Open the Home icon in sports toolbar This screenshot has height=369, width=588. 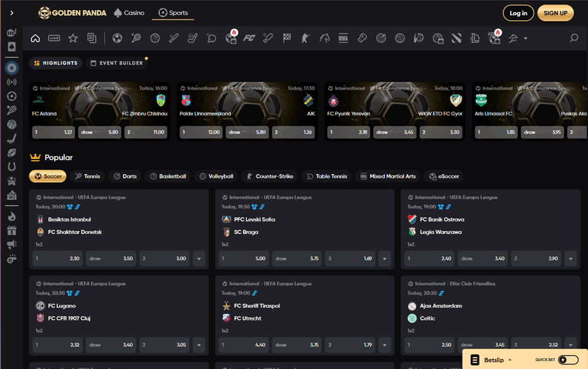[35, 38]
